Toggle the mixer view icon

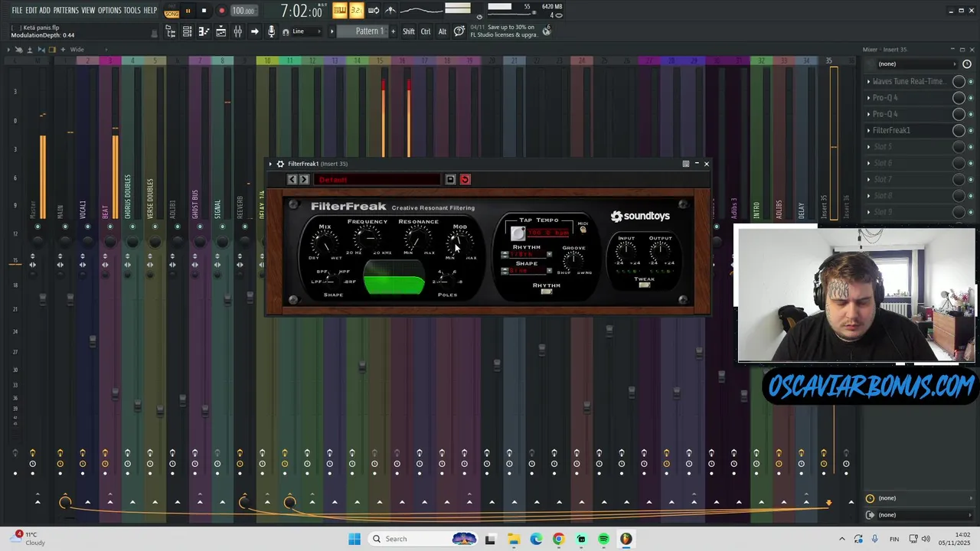click(237, 31)
